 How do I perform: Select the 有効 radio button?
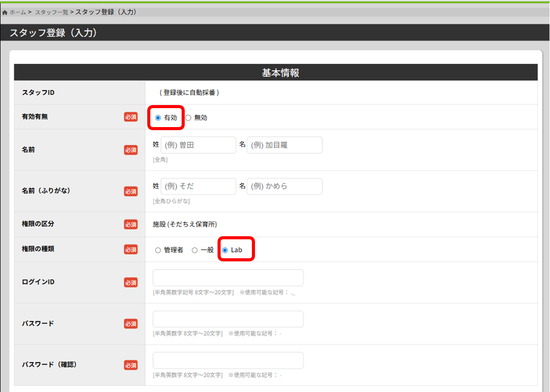coord(158,118)
